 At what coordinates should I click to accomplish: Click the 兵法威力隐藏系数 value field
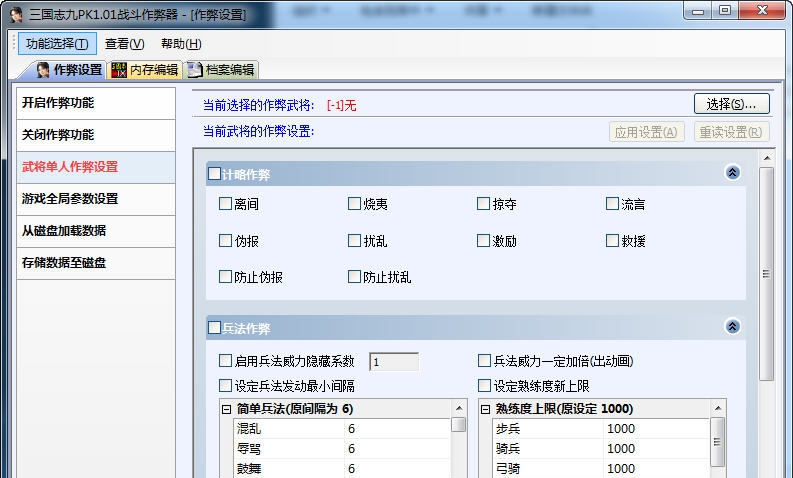(x=394, y=362)
